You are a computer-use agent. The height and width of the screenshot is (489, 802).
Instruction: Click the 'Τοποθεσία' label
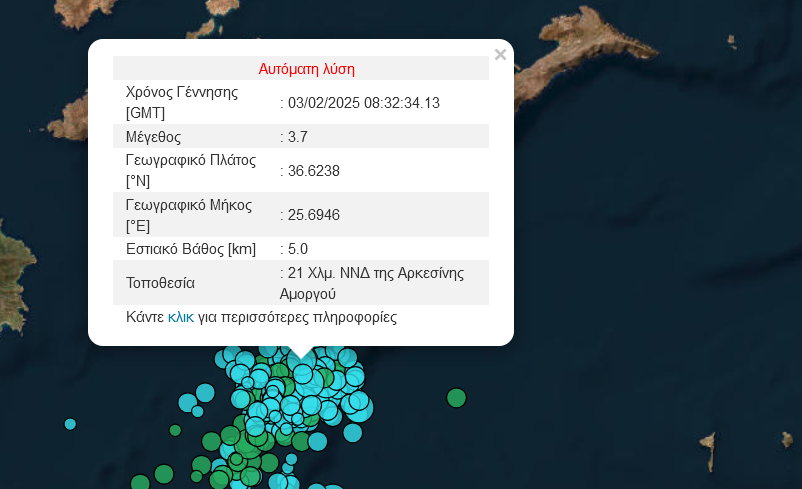click(160, 283)
